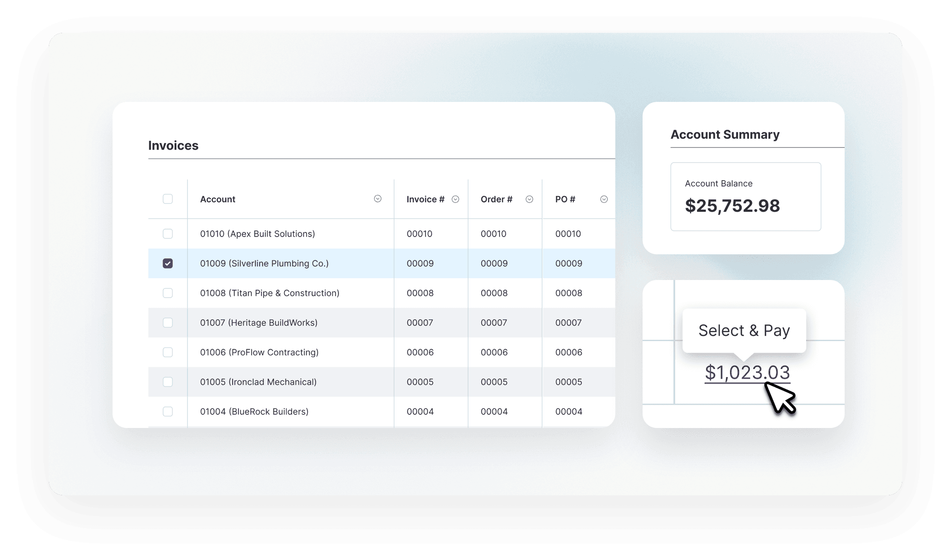Select the Heritage BuildWorks row checkbox

click(x=168, y=323)
